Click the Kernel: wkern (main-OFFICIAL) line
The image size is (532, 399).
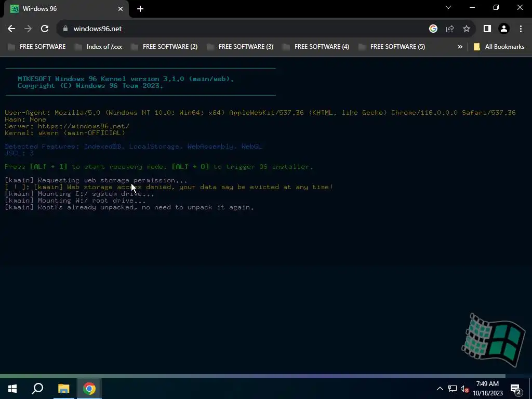[65, 133]
